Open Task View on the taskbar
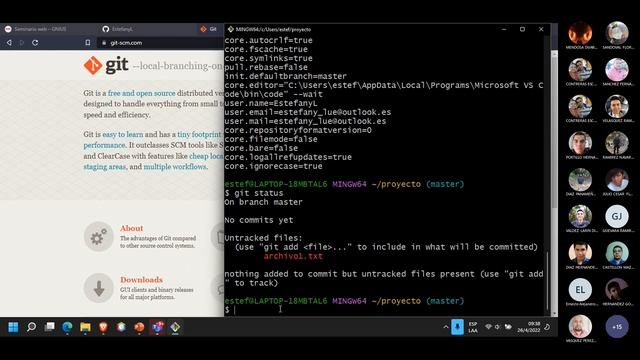The width and height of the screenshot is (640, 360). 49,327
